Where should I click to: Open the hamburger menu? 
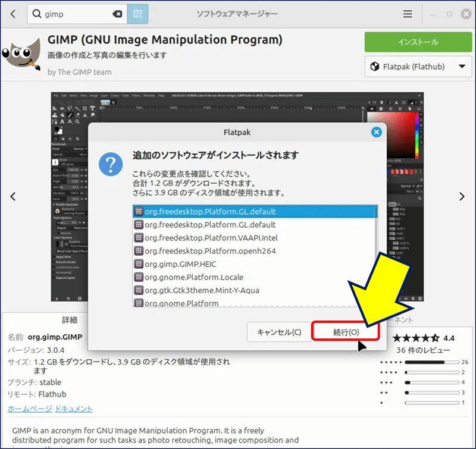[x=408, y=14]
